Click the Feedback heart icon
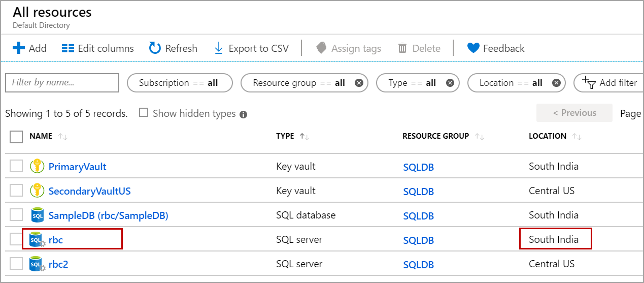The width and height of the screenshot is (644, 283). [x=473, y=48]
